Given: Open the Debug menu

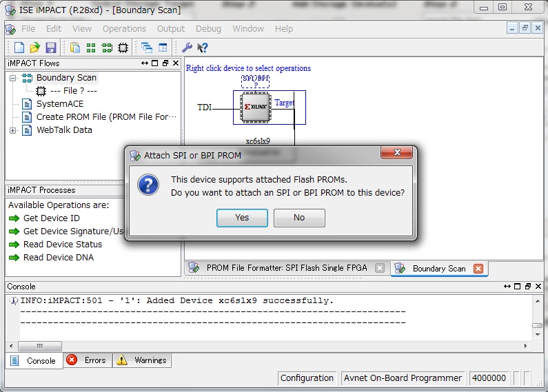Looking at the screenshot, I should click(208, 29).
